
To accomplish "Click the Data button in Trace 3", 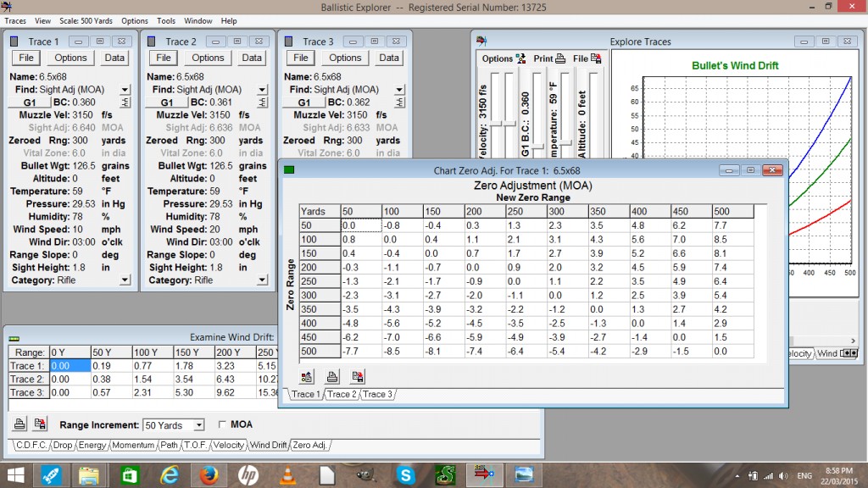I will 388,58.
